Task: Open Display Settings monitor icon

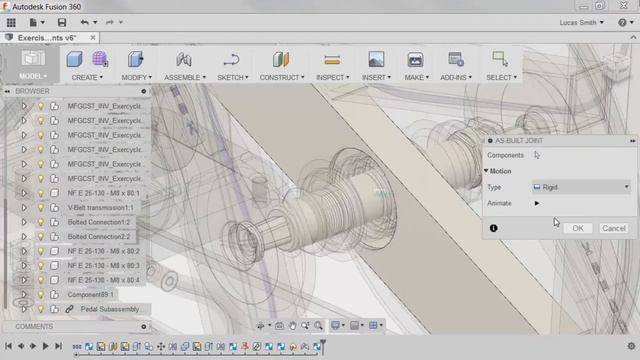Action: [x=336, y=325]
